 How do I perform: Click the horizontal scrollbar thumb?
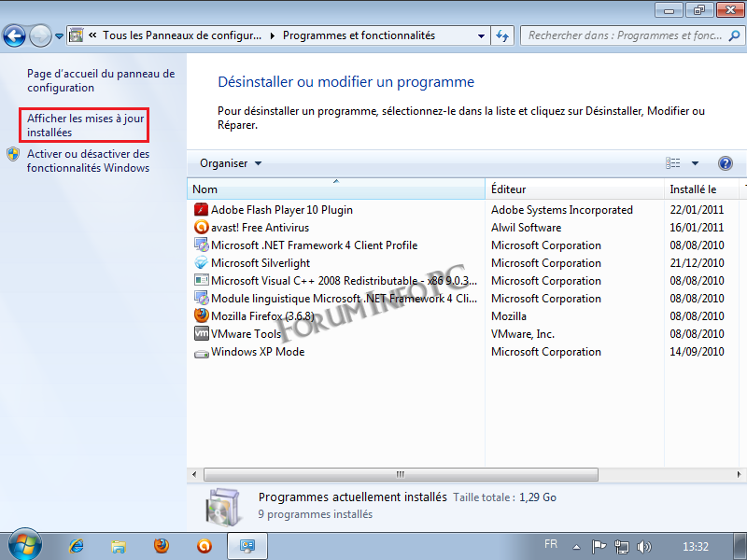pyautogui.click(x=401, y=474)
